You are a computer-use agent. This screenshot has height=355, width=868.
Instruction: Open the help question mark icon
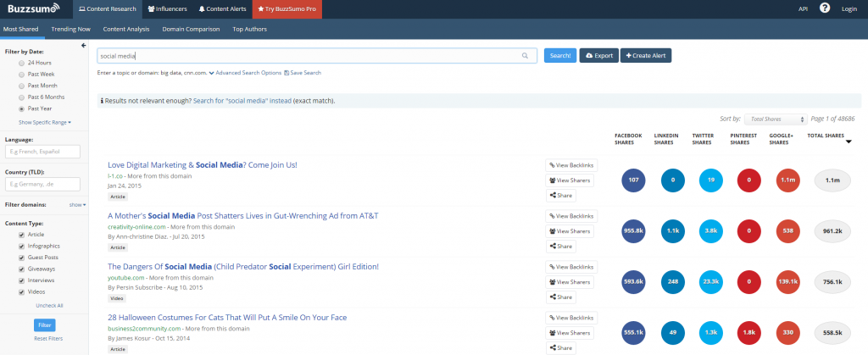pos(824,8)
